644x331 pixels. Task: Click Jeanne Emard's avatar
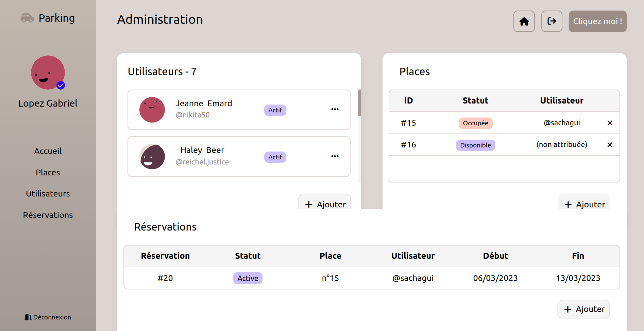pos(152,110)
